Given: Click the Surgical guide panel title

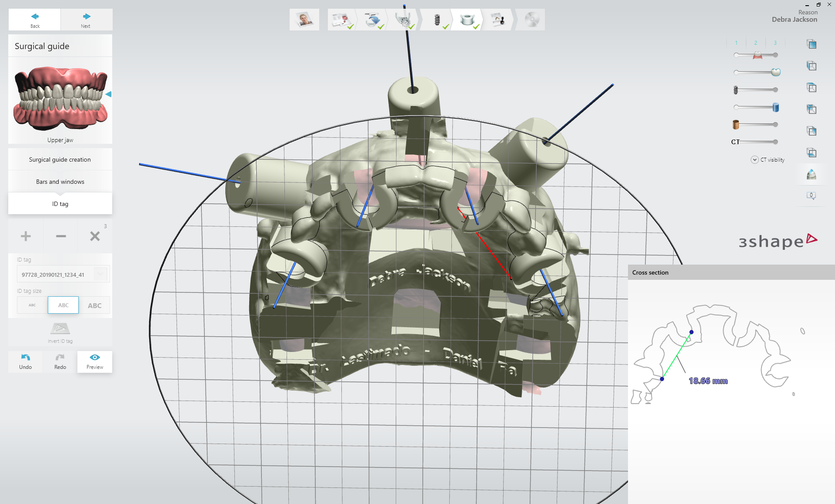Looking at the screenshot, I should [x=42, y=46].
